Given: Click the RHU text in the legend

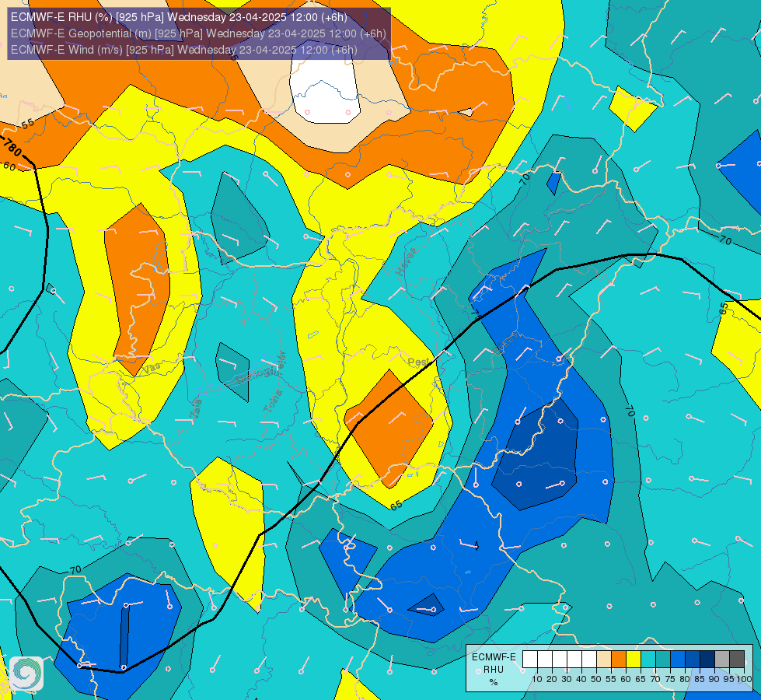Looking at the screenshot, I should (x=494, y=670).
